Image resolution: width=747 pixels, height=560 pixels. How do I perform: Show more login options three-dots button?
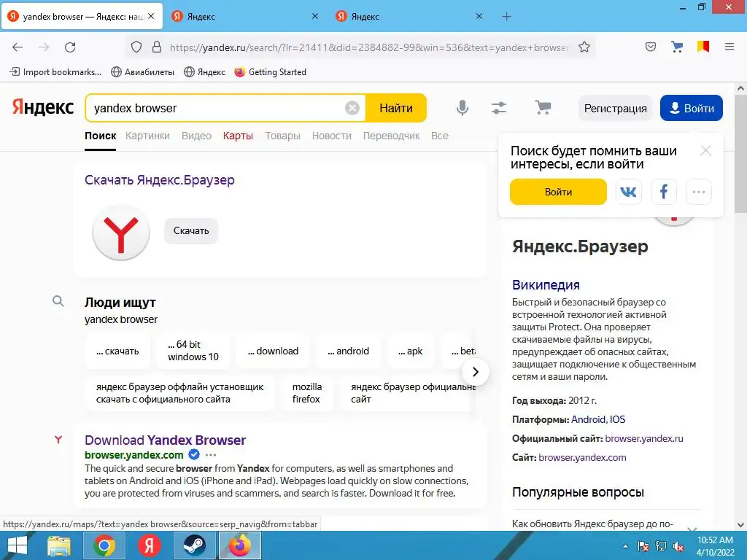(698, 192)
